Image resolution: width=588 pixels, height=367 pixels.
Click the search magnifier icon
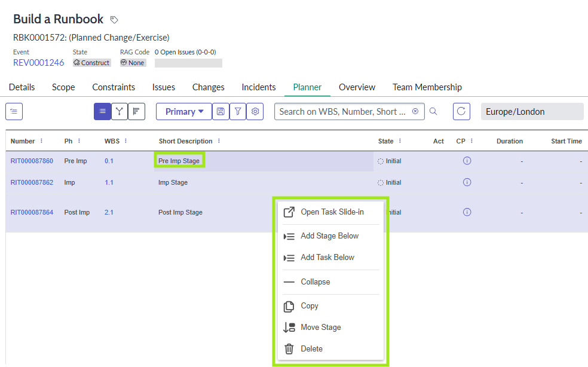(434, 111)
